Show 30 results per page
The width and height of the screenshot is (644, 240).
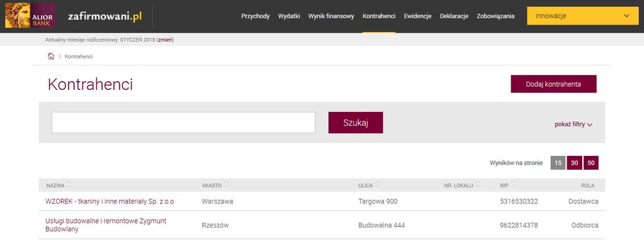(x=574, y=163)
